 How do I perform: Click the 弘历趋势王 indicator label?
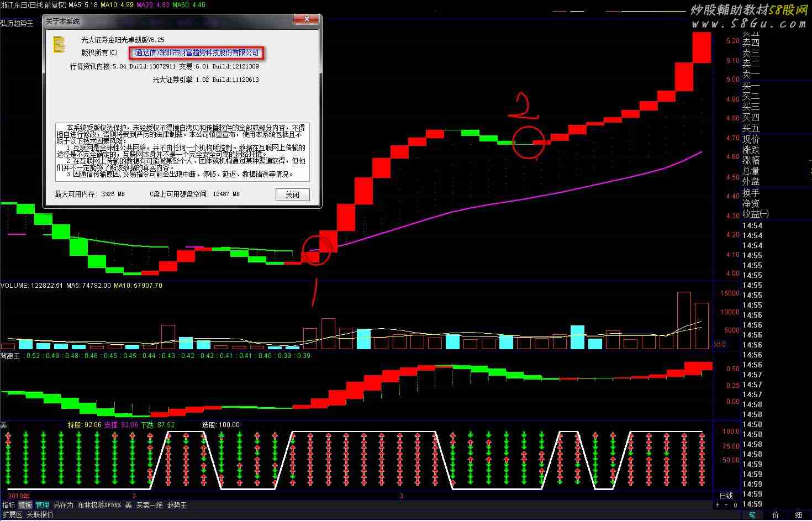point(17,23)
